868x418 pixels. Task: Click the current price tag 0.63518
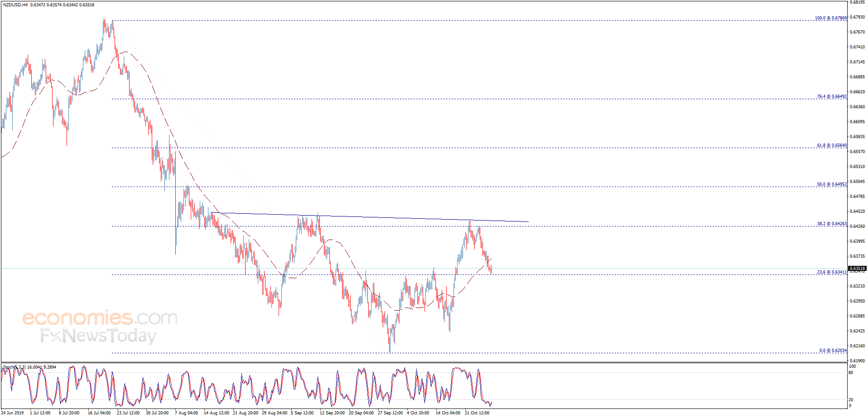click(x=857, y=268)
